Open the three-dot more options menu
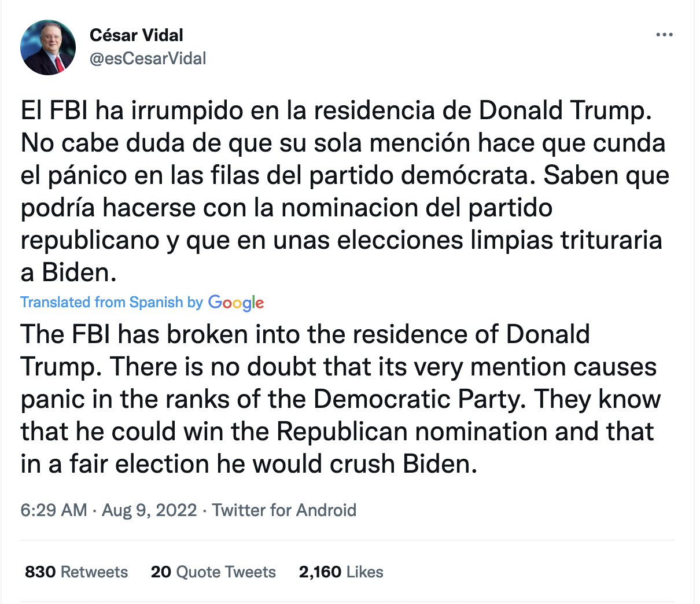This screenshot has width=700, height=604. click(x=664, y=35)
